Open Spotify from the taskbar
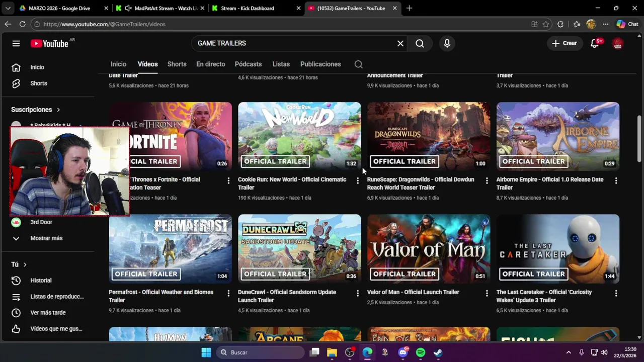Viewport: 644px width, 362px height. click(x=421, y=352)
